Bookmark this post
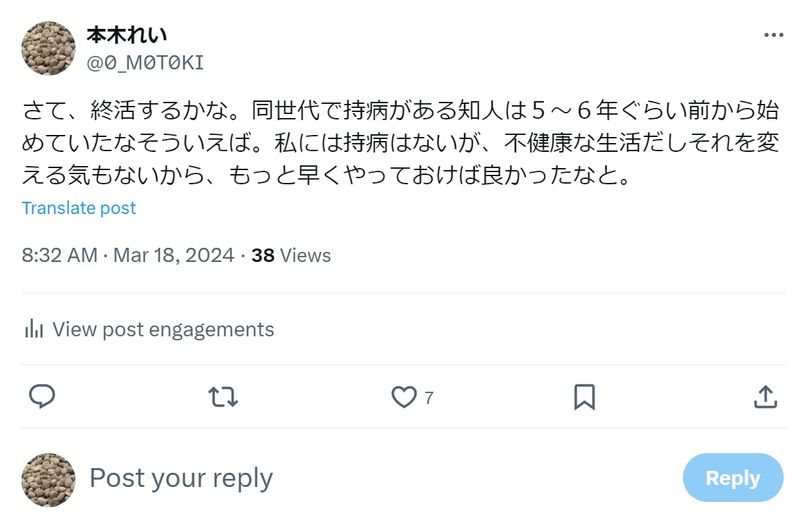800x516 pixels. point(584,397)
